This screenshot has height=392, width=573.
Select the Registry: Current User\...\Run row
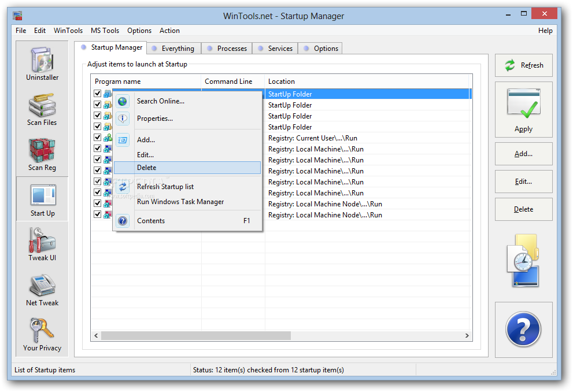(x=282, y=138)
